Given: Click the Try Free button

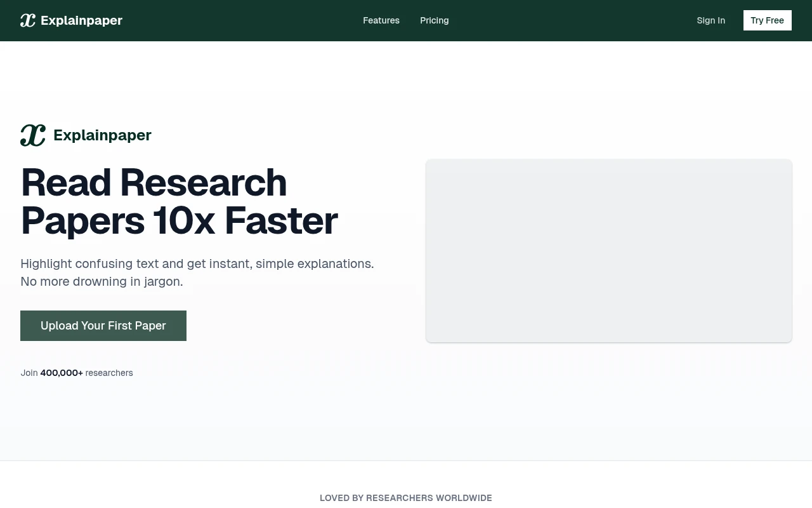Looking at the screenshot, I should tap(767, 20).
